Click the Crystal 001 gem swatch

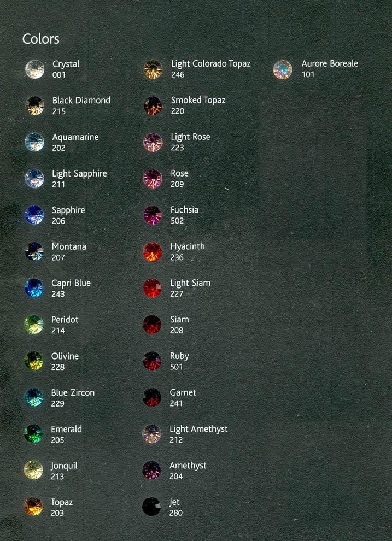34,69
